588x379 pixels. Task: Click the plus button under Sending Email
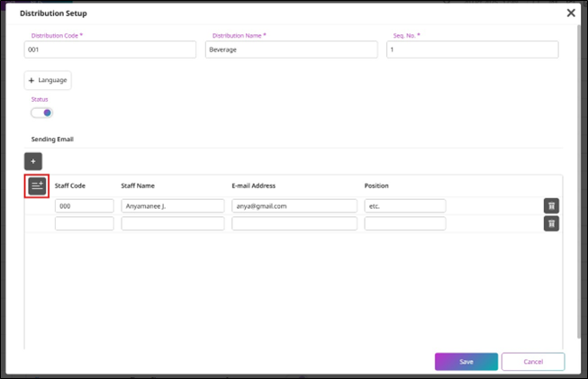[x=33, y=161]
